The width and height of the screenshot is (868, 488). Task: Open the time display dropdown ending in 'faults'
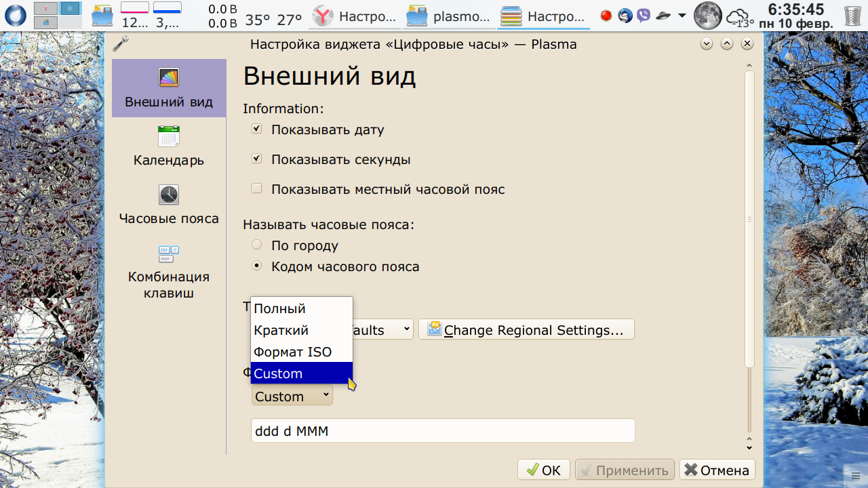pos(383,330)
